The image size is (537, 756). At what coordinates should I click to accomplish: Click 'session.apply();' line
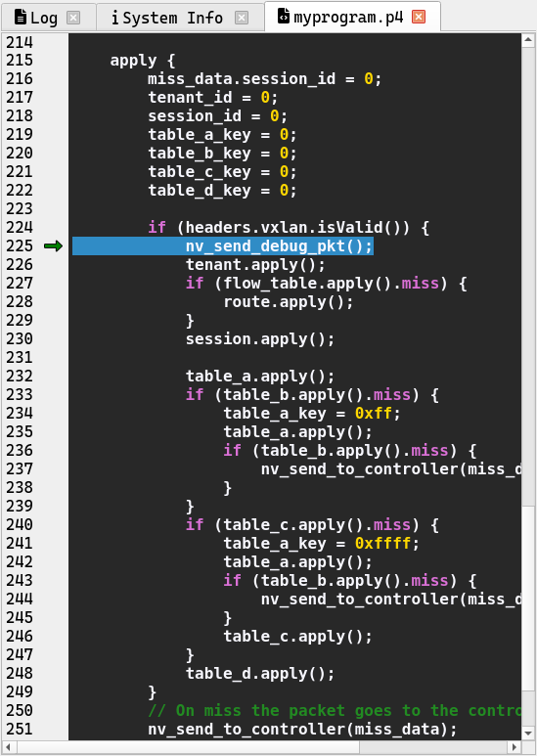tap(260, 339)
